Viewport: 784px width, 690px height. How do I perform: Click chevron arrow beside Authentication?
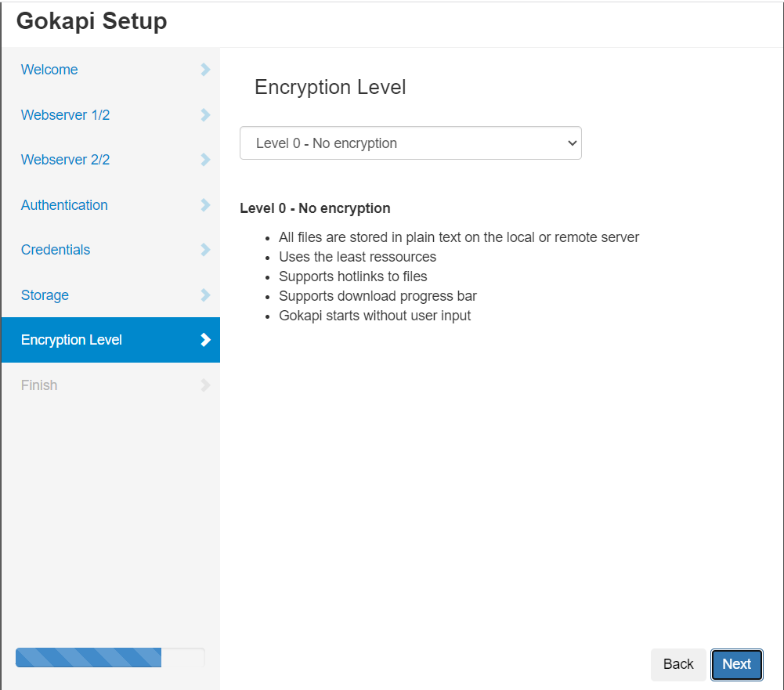click(205, 204)
